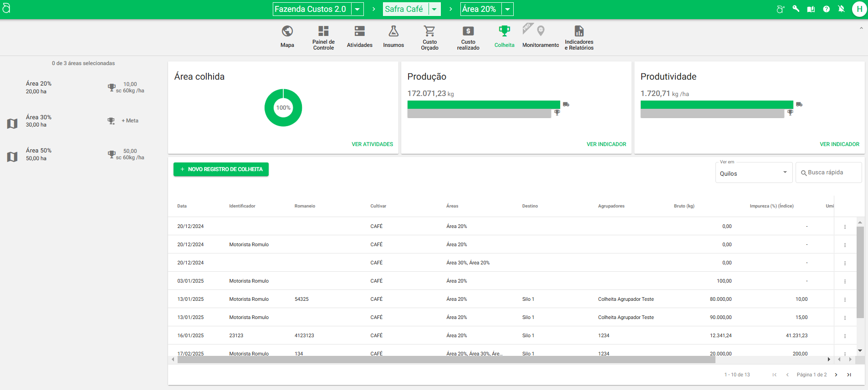The height and width of the screenshot is (390, 868).
Task: Open Painel de Controle dashboard icon
Action: point(323,31)
